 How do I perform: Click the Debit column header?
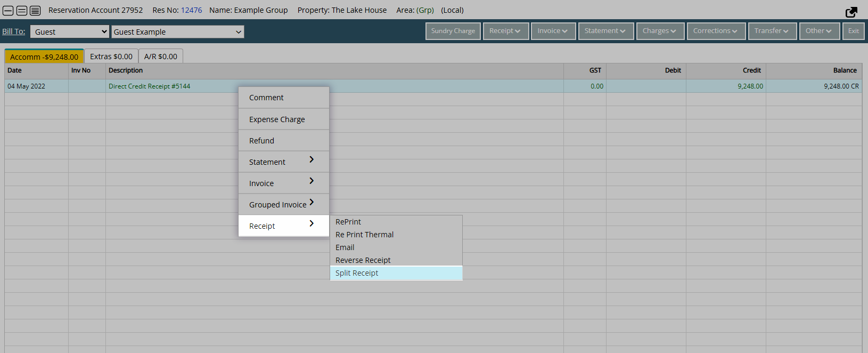tap(646, 70)
